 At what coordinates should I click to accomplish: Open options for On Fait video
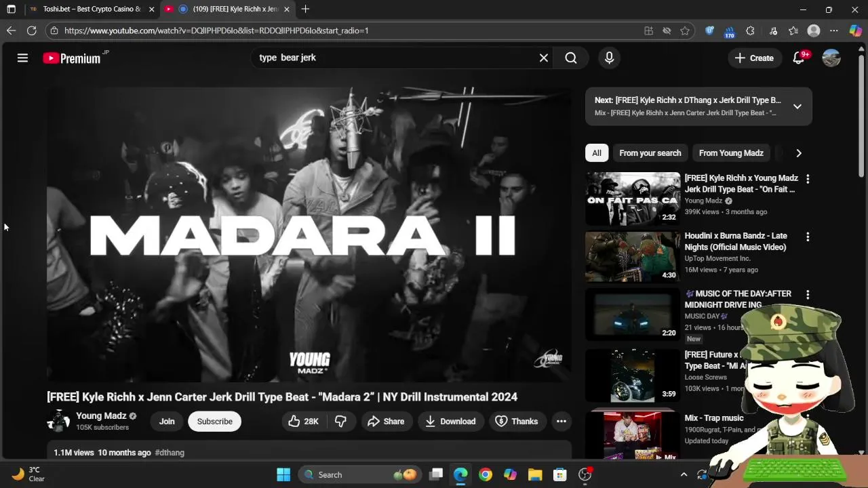pyautogui.click(x=807, y=179)
